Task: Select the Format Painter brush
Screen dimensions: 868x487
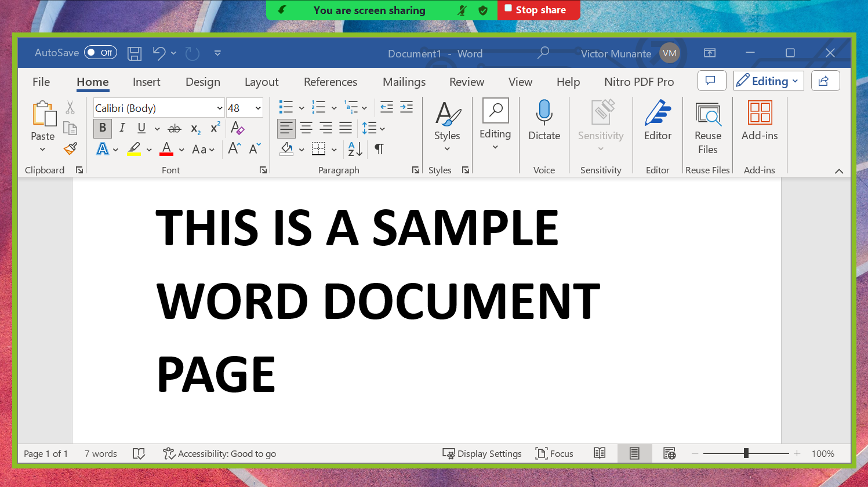Action: point(70,149)
